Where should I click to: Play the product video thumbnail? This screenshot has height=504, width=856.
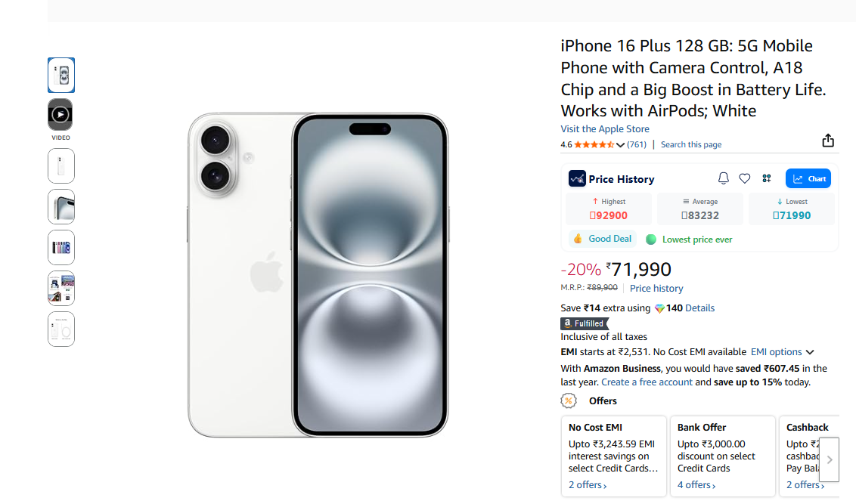60,115
